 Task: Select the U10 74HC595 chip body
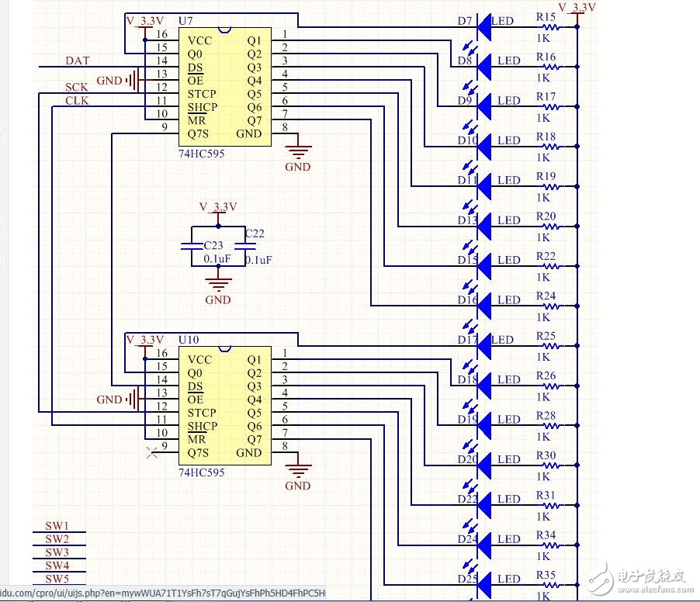coord(225,406)
